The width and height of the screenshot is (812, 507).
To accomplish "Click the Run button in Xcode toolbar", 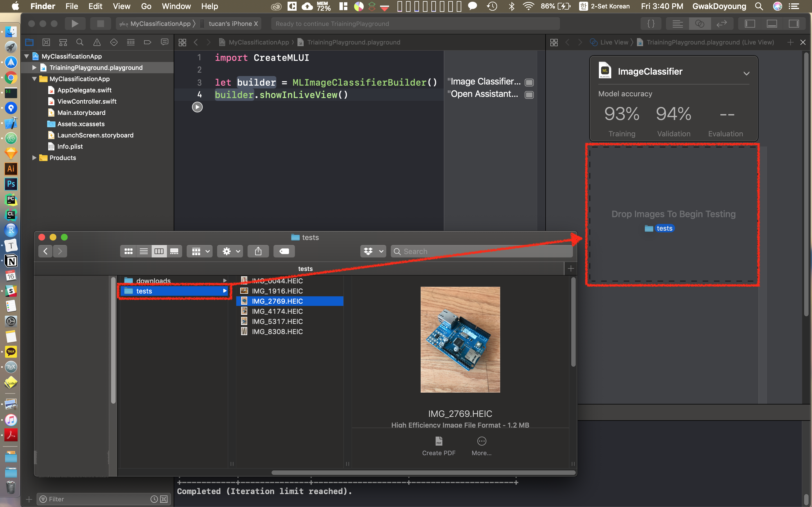I will point(75,23).
